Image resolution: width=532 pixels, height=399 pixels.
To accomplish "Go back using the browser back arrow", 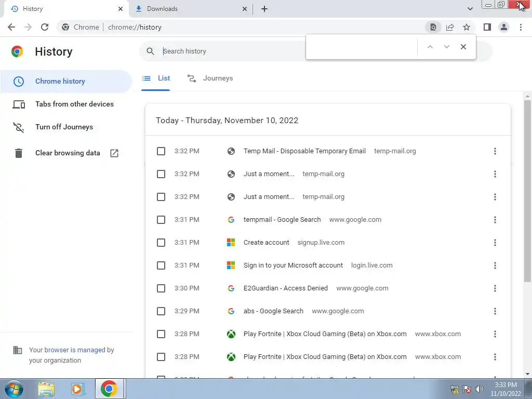I will pos(11,27).
